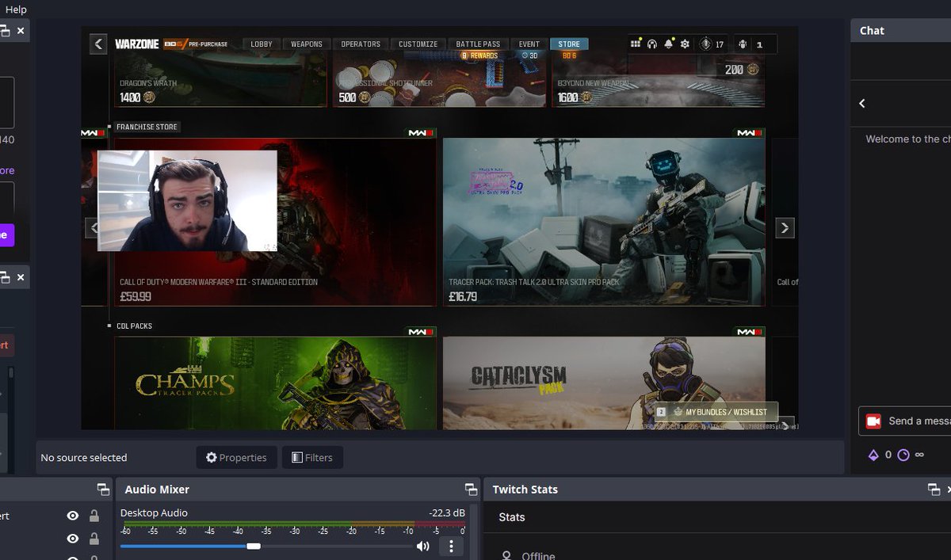951x560 pixels.
Task: Open the game settings gear icon
Action: pyautogui.click(x=685, y=44)
